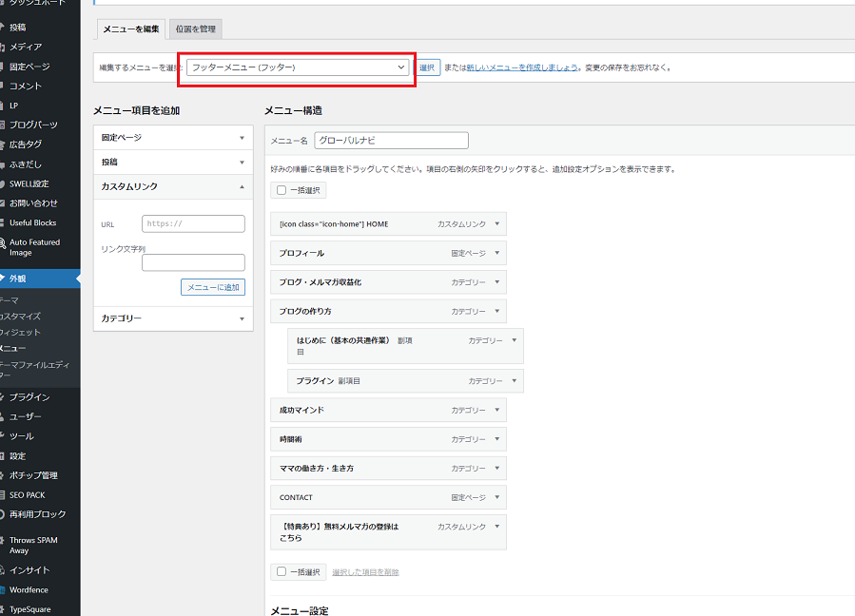Edit the メニュー名 field containing グローバルナビ
This screenshot has width=855, height=616.
(392, 141)
